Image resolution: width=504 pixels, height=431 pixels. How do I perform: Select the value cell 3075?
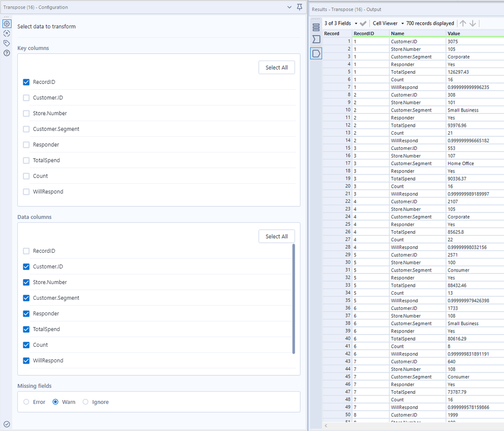tap(475, 41)
